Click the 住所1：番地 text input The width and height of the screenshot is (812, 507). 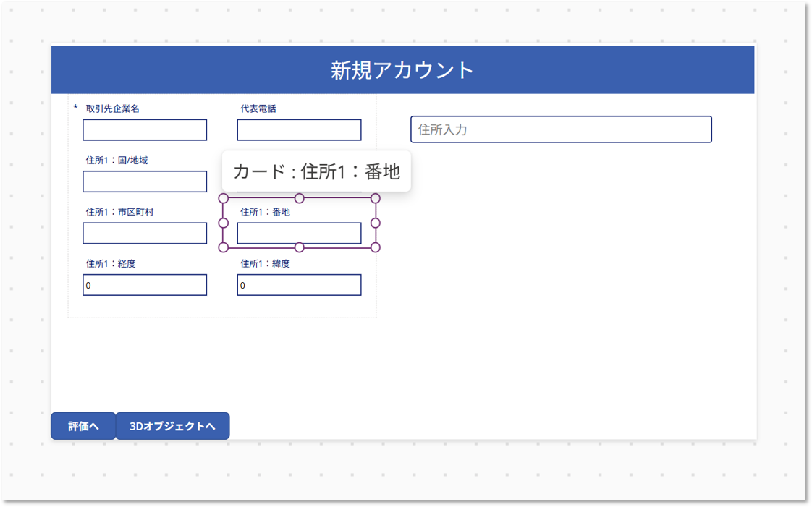tap(299, 234)
